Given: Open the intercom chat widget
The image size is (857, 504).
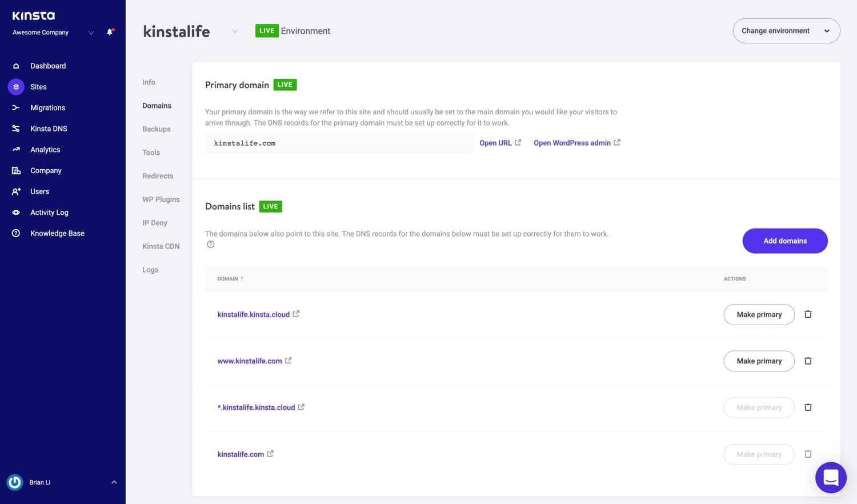Looking at the screenshot, I should (831, 477).
